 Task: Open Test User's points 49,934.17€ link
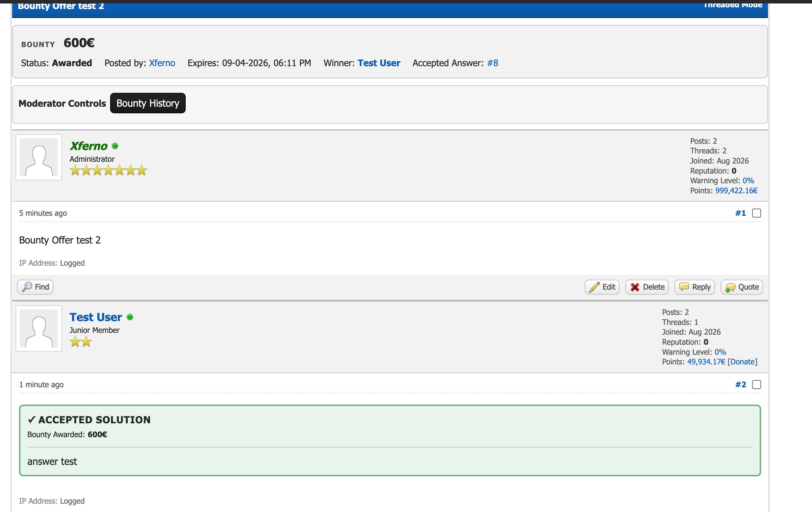(706, 362)
